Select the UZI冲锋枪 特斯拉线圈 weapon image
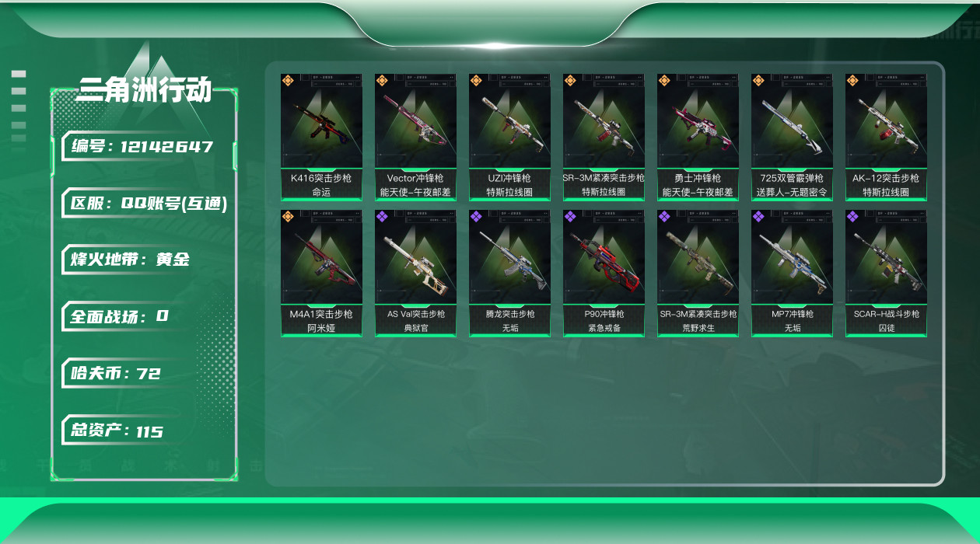980x544 pixels. pos(509,122)
